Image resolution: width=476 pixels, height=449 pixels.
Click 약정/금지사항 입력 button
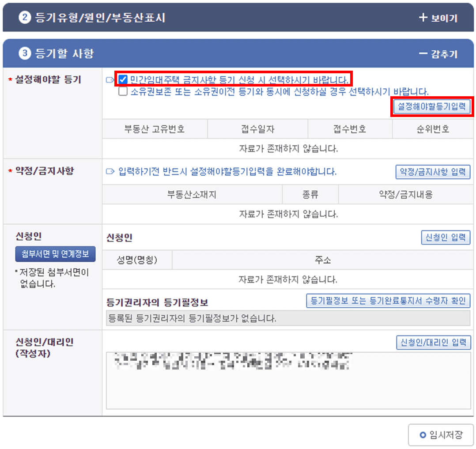coord(433,172)
